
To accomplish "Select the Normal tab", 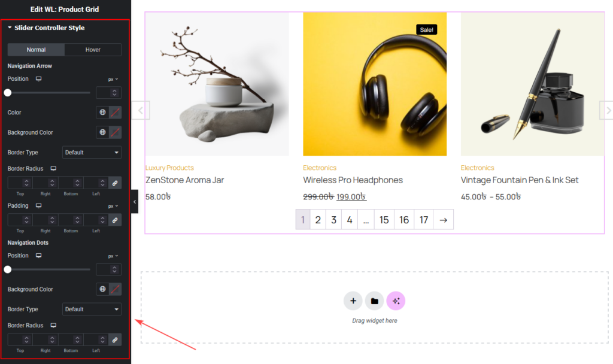I will (36, 50).
